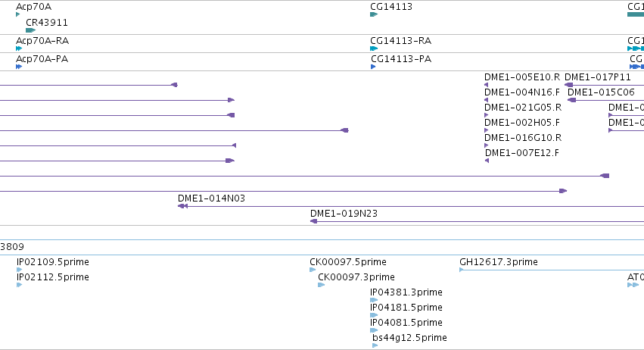Click the purple arrow under DME1-002H05.F
644x350 pixels.
pyautogui.click(x=487, y=130)
